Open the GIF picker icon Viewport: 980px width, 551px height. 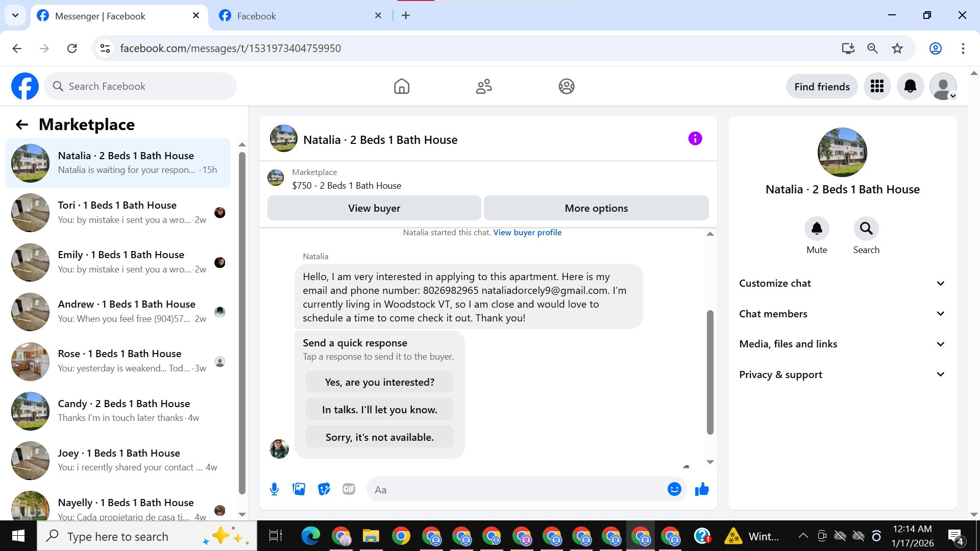point(349,489)
